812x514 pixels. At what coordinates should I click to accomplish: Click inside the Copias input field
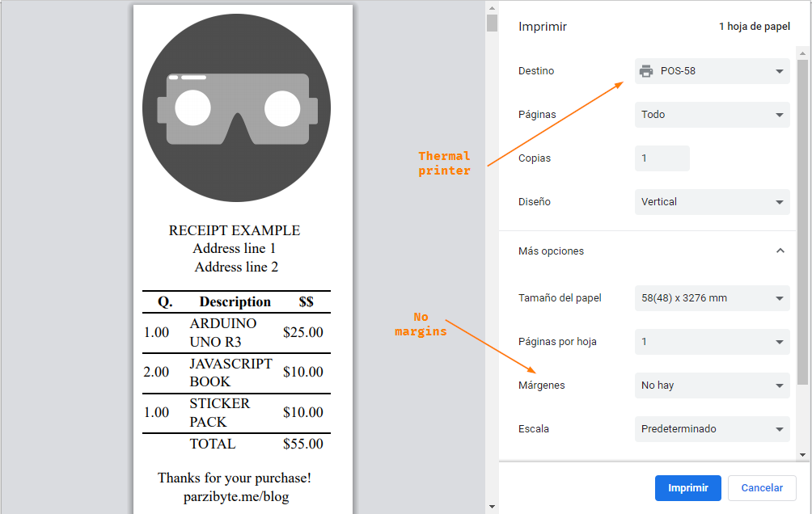662,158
